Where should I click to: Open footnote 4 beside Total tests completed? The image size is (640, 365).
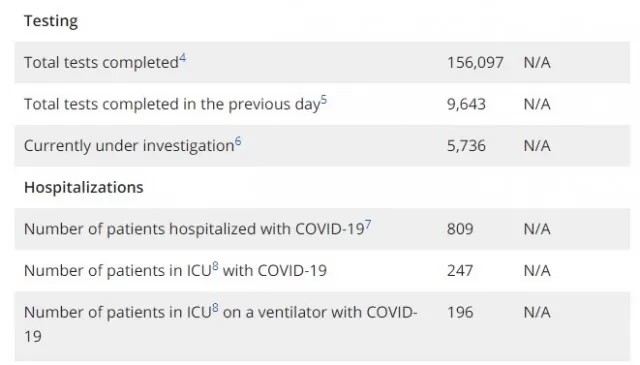tap(182, 58)
